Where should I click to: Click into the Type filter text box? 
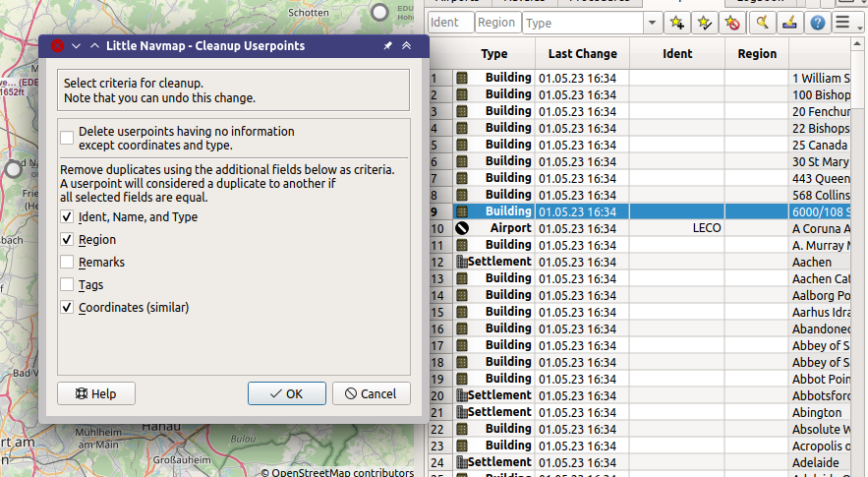(582, 23)
